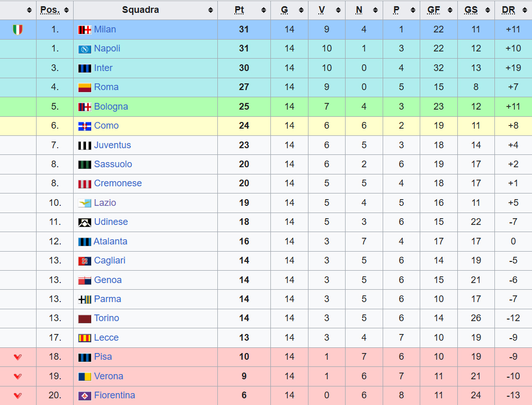Click the Roma flag icon

click(84, 87)
